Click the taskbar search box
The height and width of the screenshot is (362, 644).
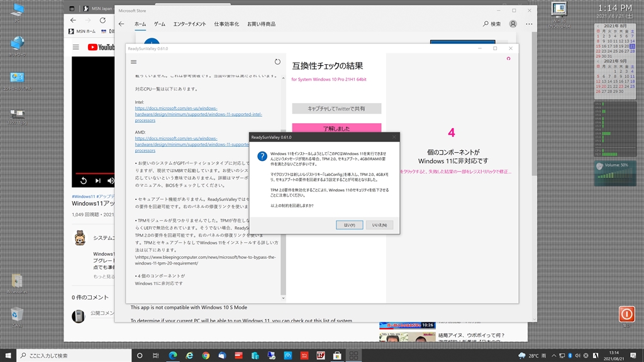point(74,356)
